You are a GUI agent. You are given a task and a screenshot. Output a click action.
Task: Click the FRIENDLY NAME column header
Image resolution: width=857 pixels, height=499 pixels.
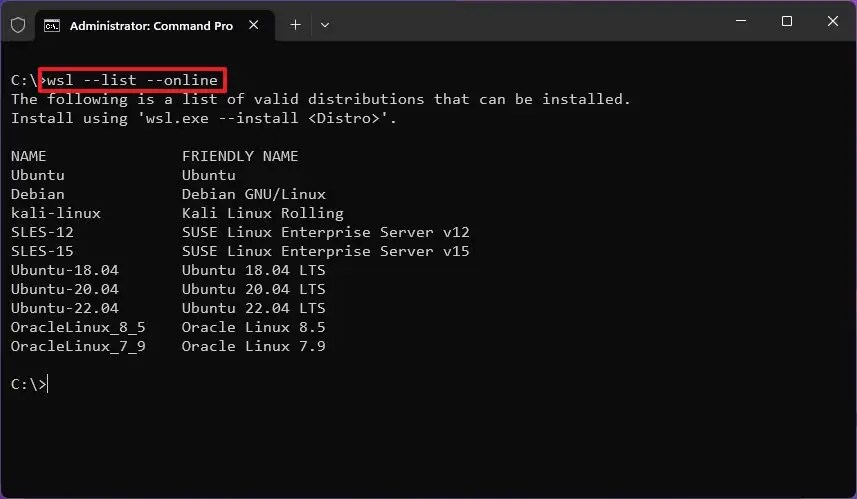(240, 156)
